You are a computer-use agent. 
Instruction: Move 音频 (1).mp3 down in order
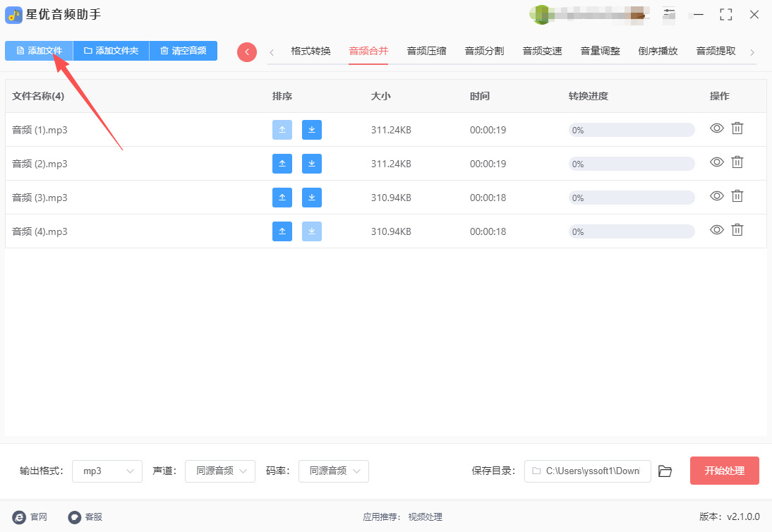tap(311, 130)
